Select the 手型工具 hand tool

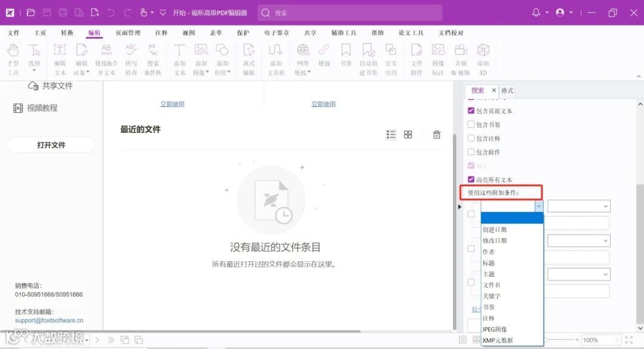tap(13, 60)
